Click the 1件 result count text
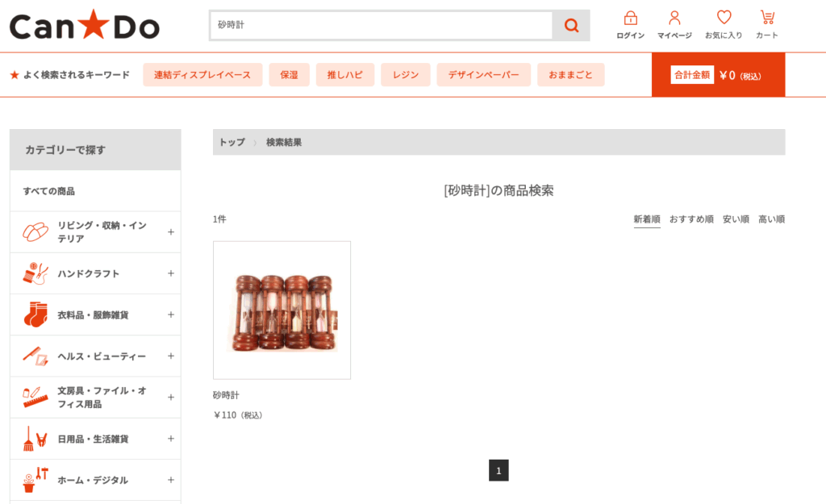Screen dimensions: 826x504 coord(219,219)
